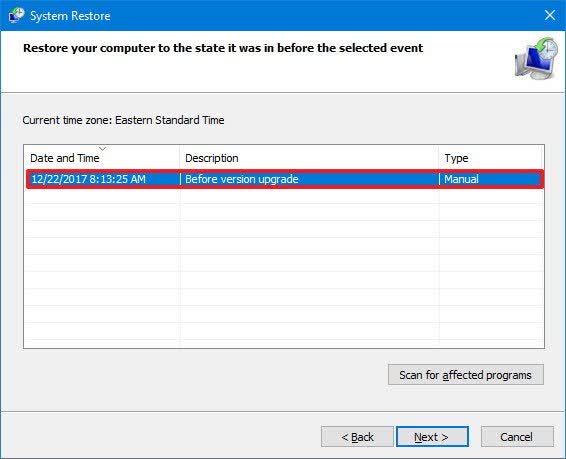Viewport: 566px width, 459px height.
Task: Click the Current time zone label
Action: click(123, 120)
